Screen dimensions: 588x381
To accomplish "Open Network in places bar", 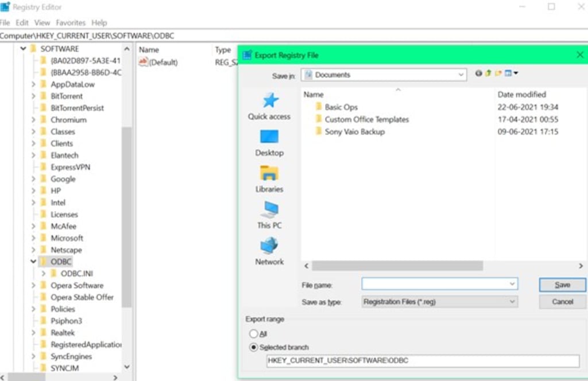I will click(269, 251).
